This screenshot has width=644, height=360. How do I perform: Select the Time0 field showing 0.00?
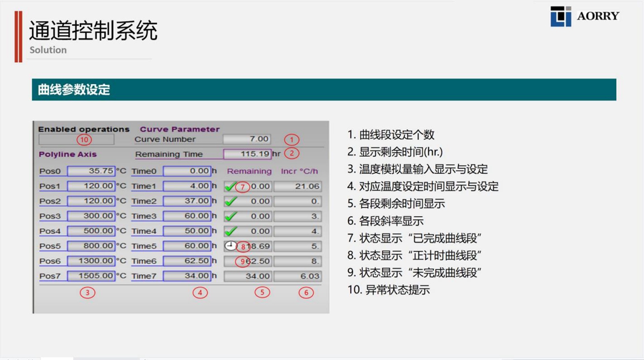click(187, 171)
